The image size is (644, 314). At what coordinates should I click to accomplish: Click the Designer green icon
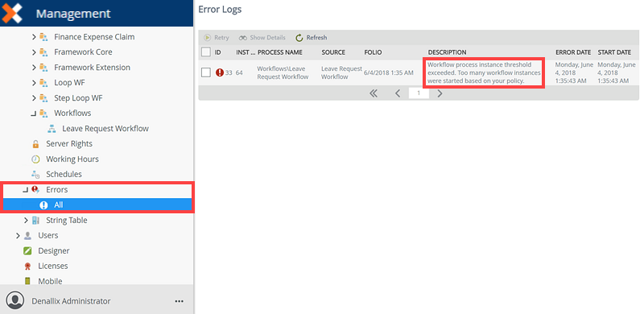click(x=27, y=250)
